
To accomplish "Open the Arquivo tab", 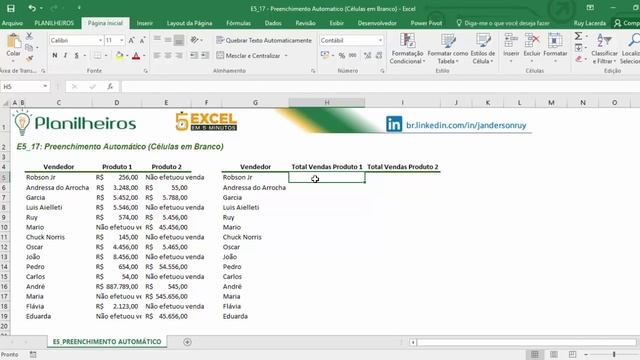I will point(12,23).
